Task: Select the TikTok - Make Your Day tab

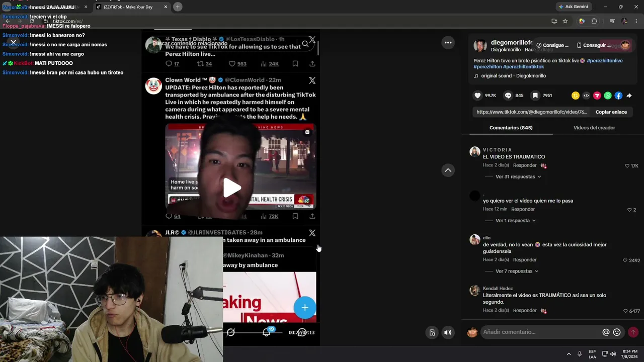Action: 132,7
